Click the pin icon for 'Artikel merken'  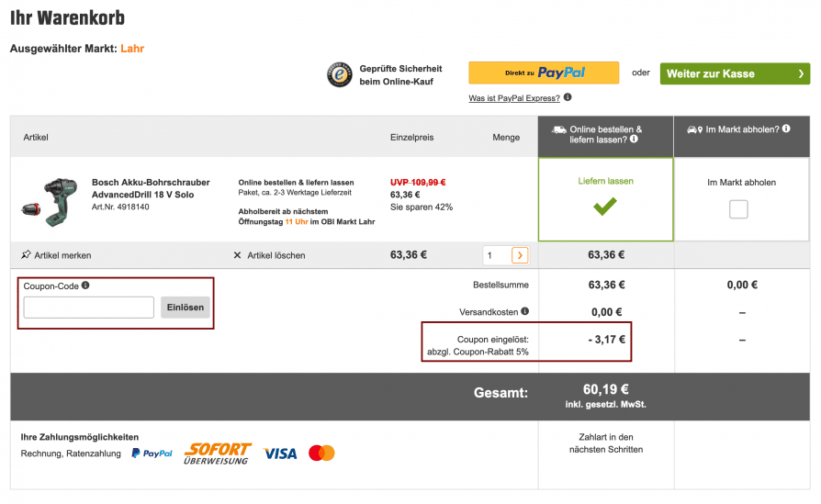pos(26,255)
